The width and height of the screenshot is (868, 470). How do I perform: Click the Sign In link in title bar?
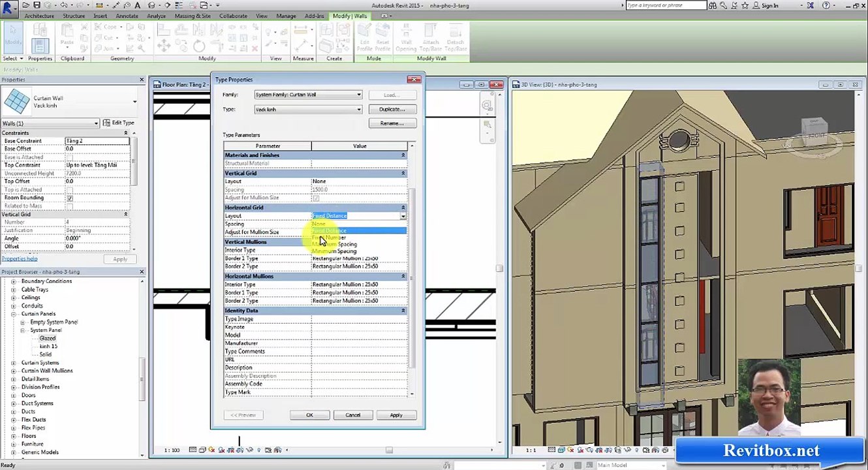tap(769, 5)
